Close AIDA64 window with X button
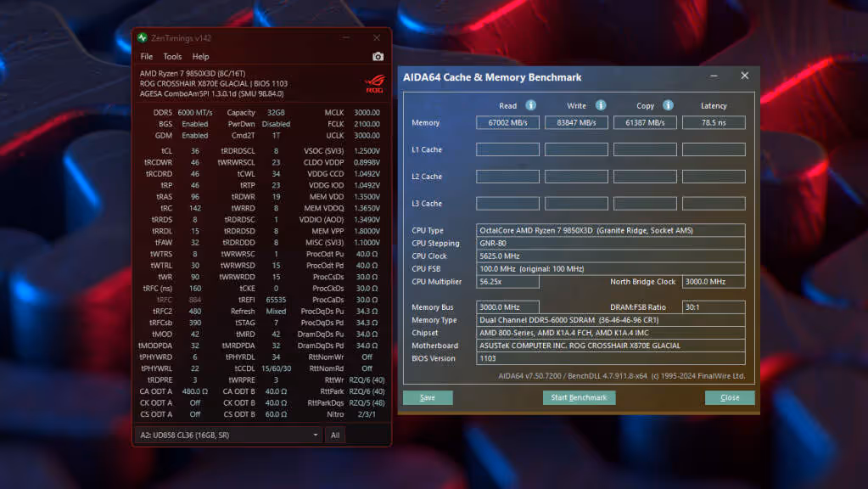This screenshot has width=868, height=489. pos(745,76)
